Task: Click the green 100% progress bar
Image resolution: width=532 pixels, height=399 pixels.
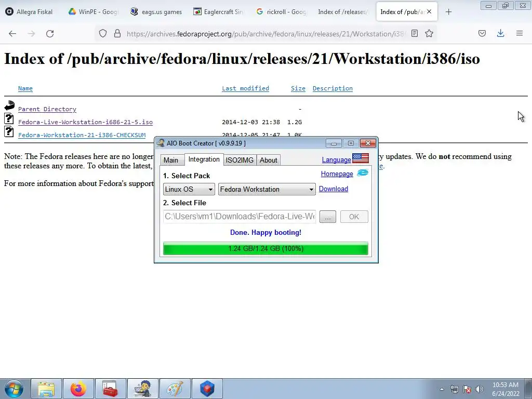Action: [x=265, y=249]
